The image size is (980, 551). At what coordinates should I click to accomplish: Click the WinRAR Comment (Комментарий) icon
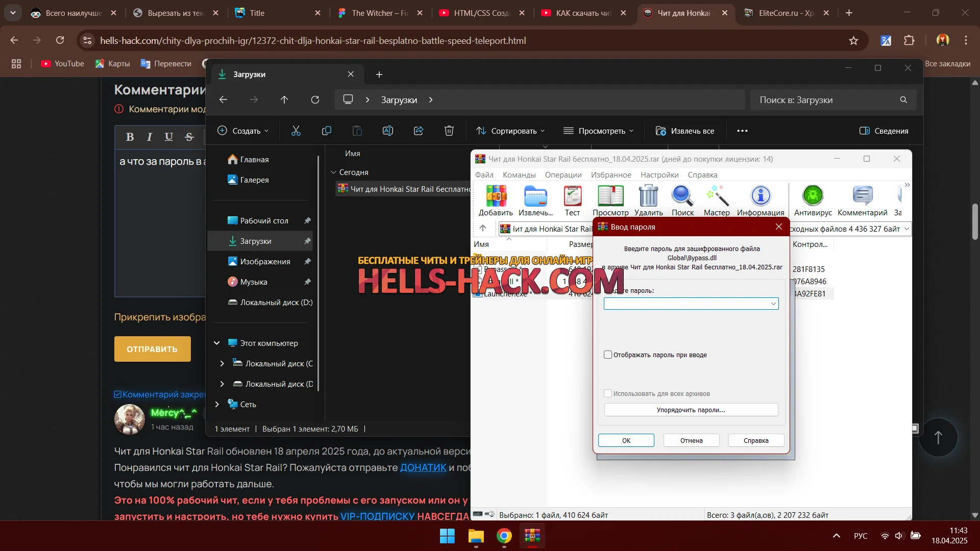tap(862, 201)
